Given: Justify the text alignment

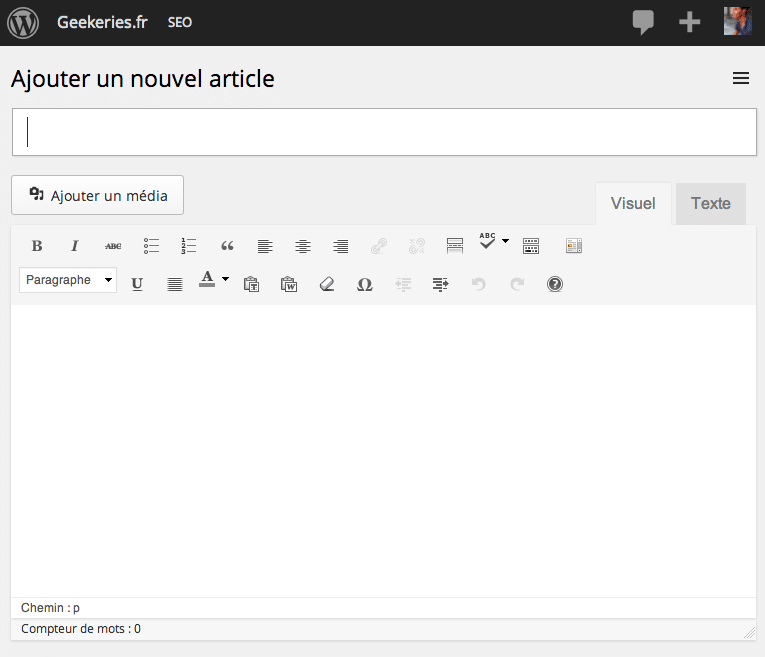Looking at the screenshot, I should click(175, 284).
